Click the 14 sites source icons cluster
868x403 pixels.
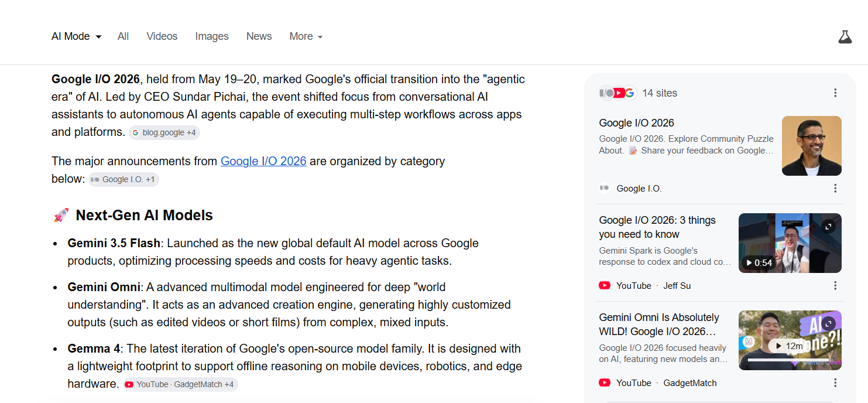pyautogui.click(x=617, y=93)
